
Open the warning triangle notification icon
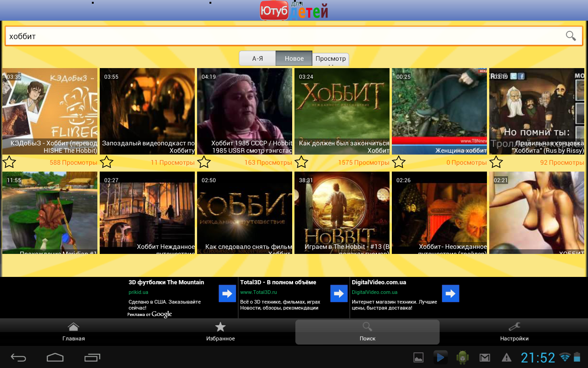pyautogui.click(x=506, y=357)
